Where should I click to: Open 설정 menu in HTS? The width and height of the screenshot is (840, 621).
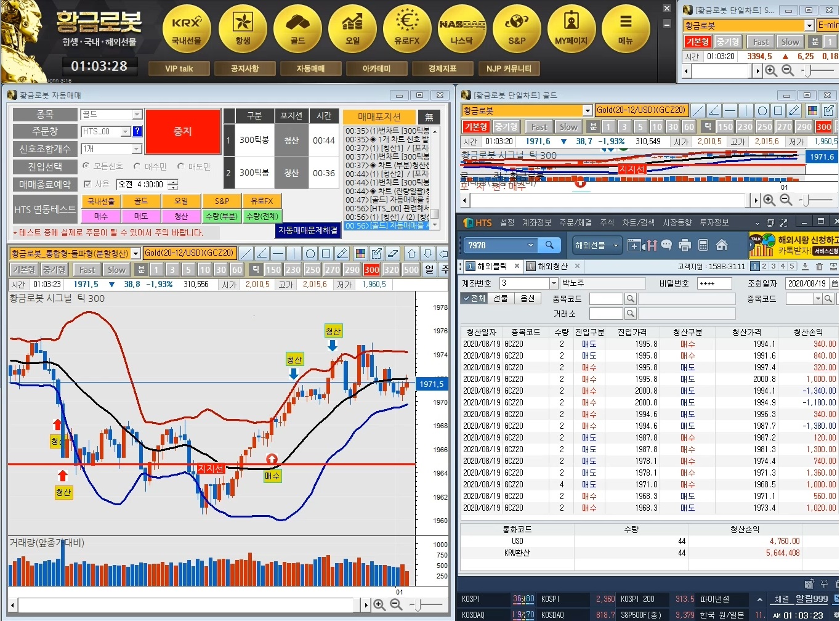(x=507, y=222)
